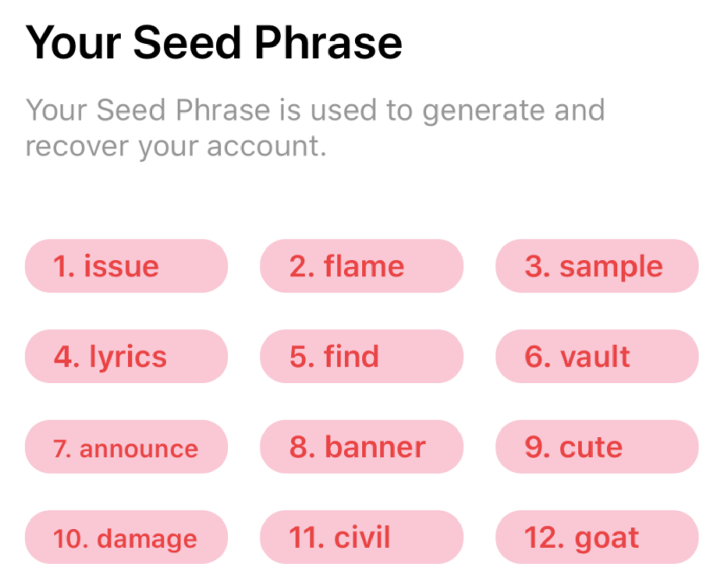Choose the '9. cute' seed word
This screenshot has width=723, height=588.
coord(597,447)
